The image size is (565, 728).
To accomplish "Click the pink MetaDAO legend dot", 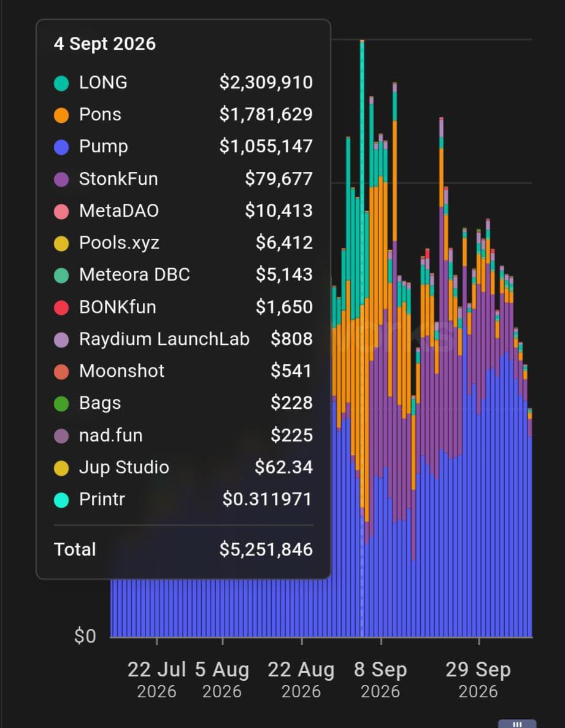I will click(61, 211).
